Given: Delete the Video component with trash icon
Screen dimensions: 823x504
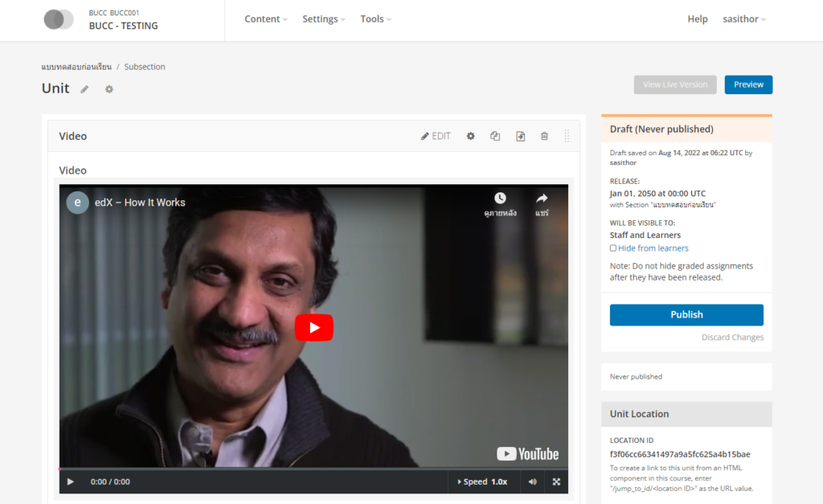Looking at the screenshot, I should click(544, 136).
